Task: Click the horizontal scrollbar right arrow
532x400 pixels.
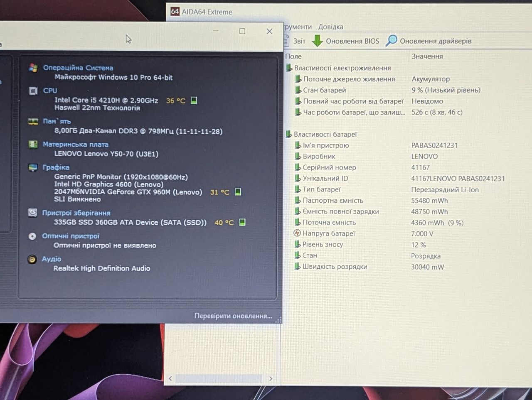Action: 271,378
